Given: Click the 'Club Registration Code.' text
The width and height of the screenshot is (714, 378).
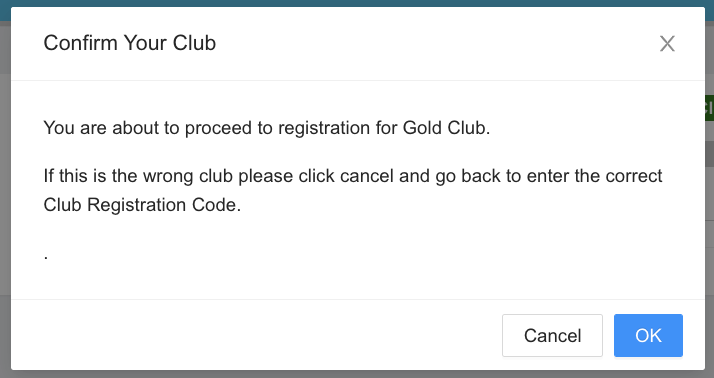Looking at the screenshot, I should 142,205.
